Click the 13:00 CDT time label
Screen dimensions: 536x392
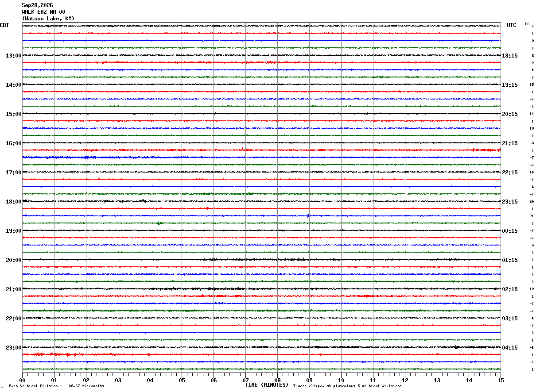click(x=14, y=56)
